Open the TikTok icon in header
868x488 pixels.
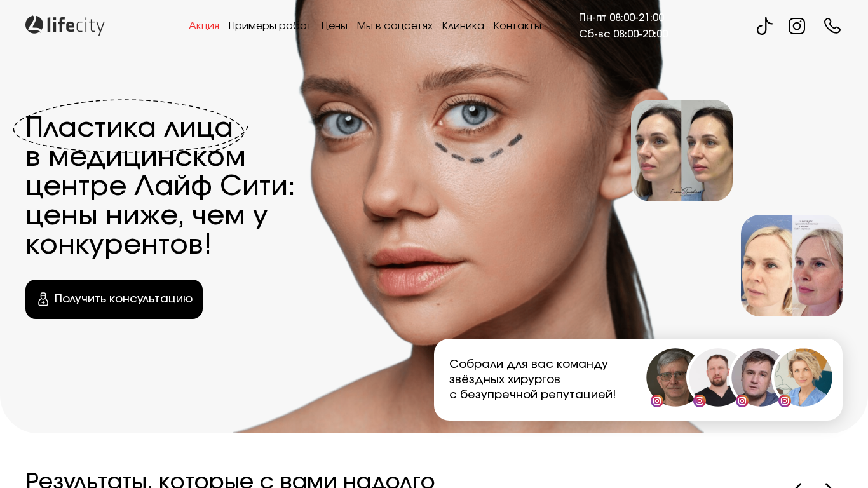pos(764,26)
